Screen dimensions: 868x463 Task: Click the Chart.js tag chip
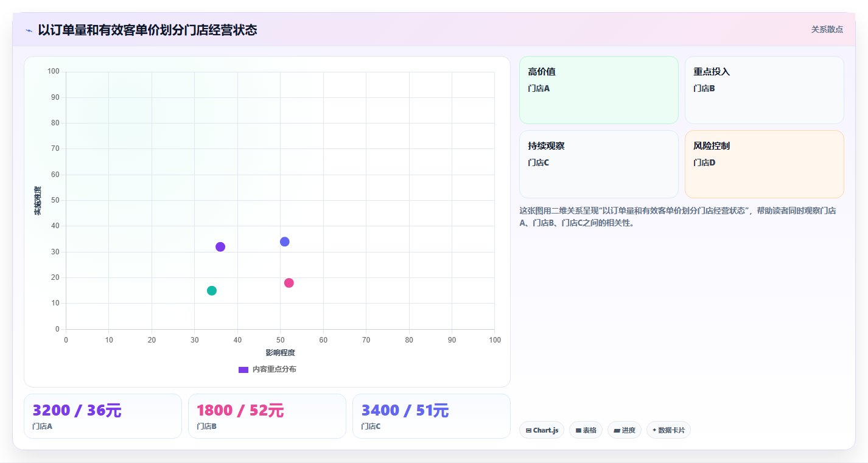pyautogui.click(x=542, y=430)
